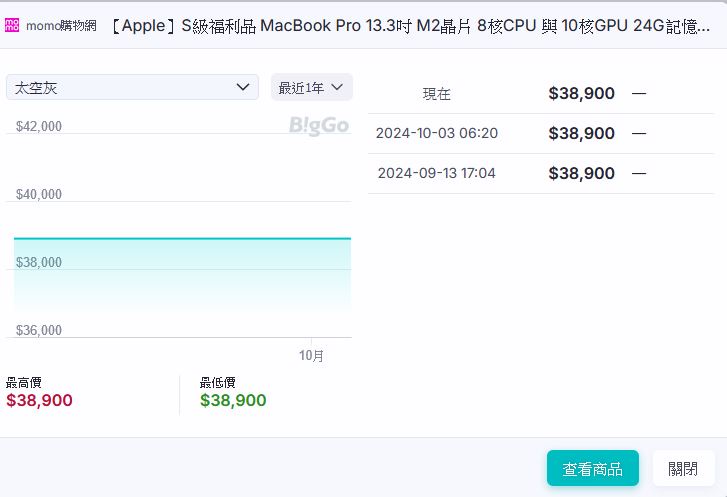Click the shaded area under the price line

click(x=182, y=285)
